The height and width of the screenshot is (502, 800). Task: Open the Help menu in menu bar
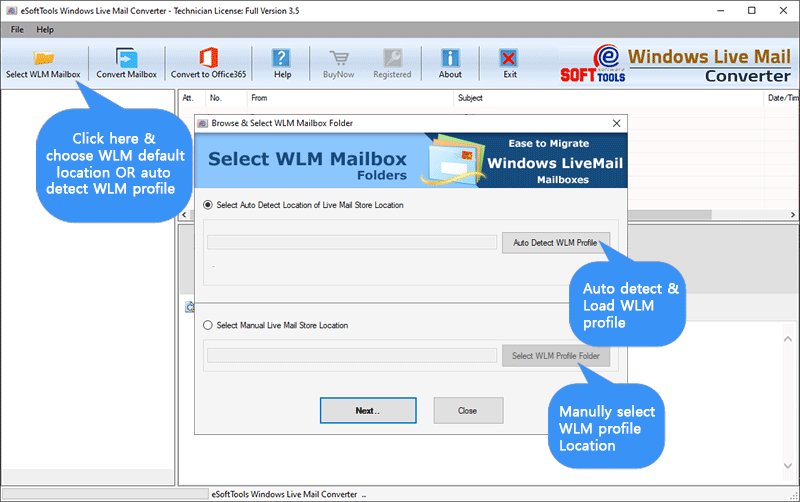point(45,30)
